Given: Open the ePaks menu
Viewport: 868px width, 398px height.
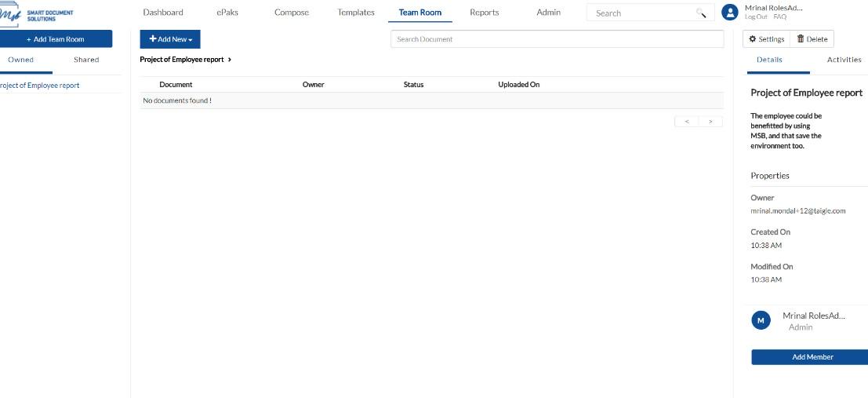Looking at the screenshot, I should 227,13.
